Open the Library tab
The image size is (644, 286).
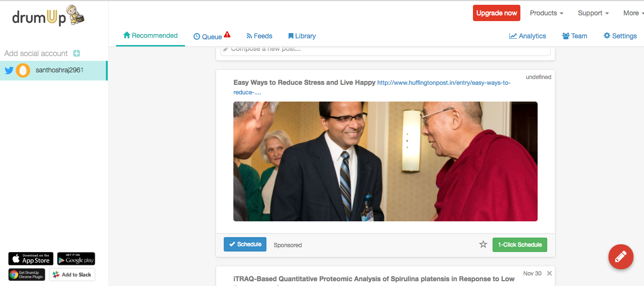click(302, 36)
